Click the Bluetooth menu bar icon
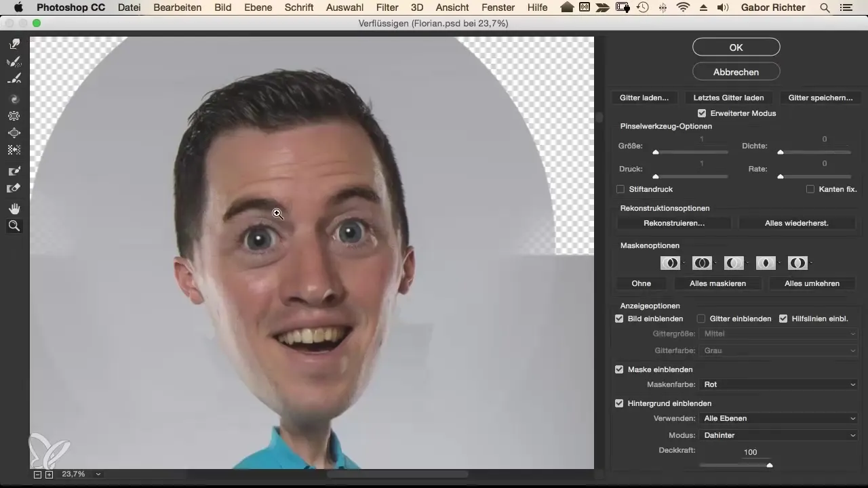The height and width of the screenshot is (488, 868). click(x=663, y=8)
